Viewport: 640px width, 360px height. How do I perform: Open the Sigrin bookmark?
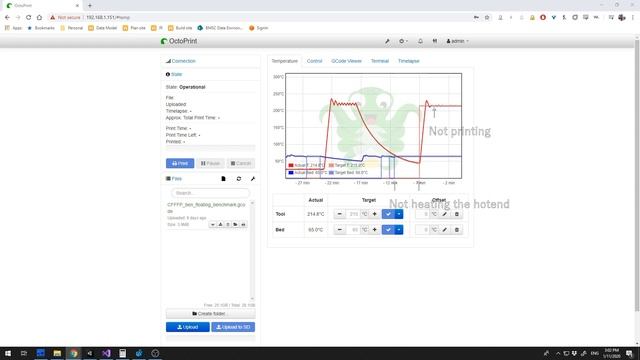point(259,28)
